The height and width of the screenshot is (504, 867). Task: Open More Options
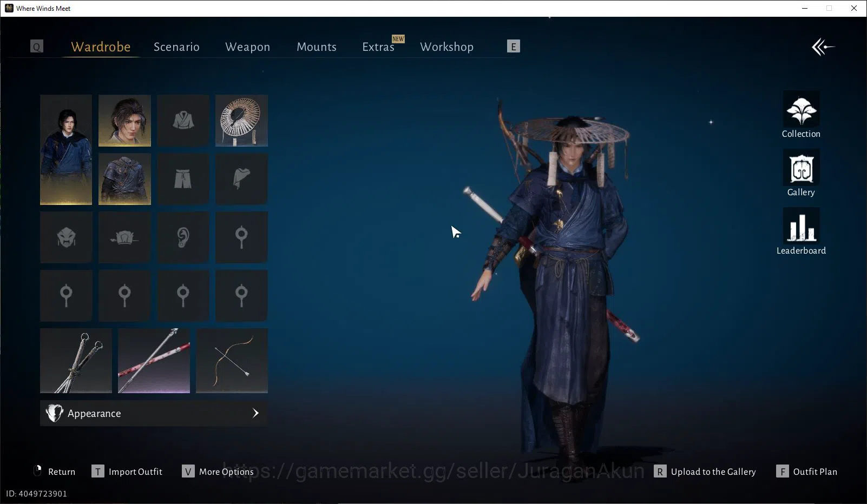(218, 472)
